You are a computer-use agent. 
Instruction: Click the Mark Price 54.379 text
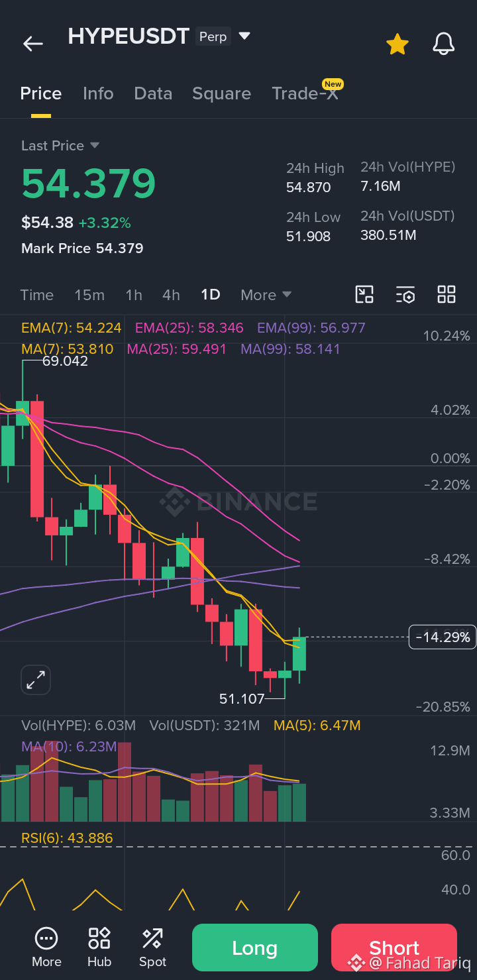click(82, 248)
